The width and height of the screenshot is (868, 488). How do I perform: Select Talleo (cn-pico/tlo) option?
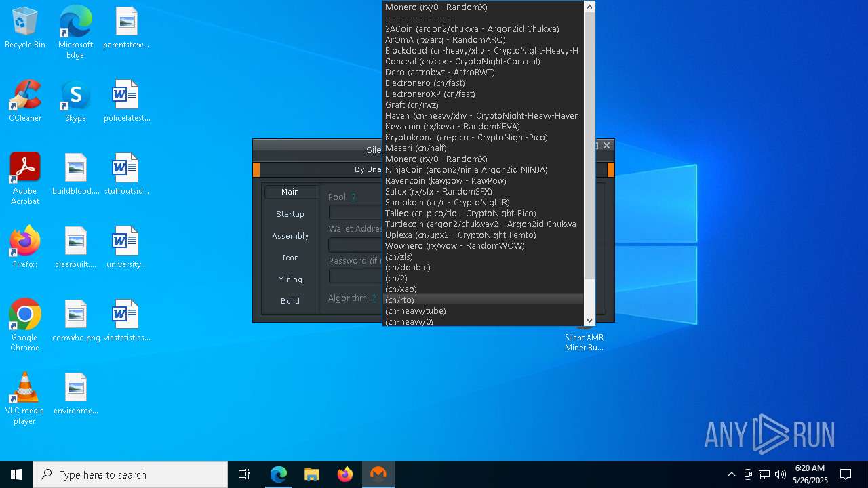pyautogui.click(x=483, y=213)
